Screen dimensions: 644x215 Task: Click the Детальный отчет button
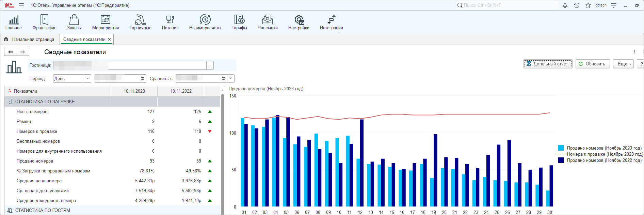(548, 64)
